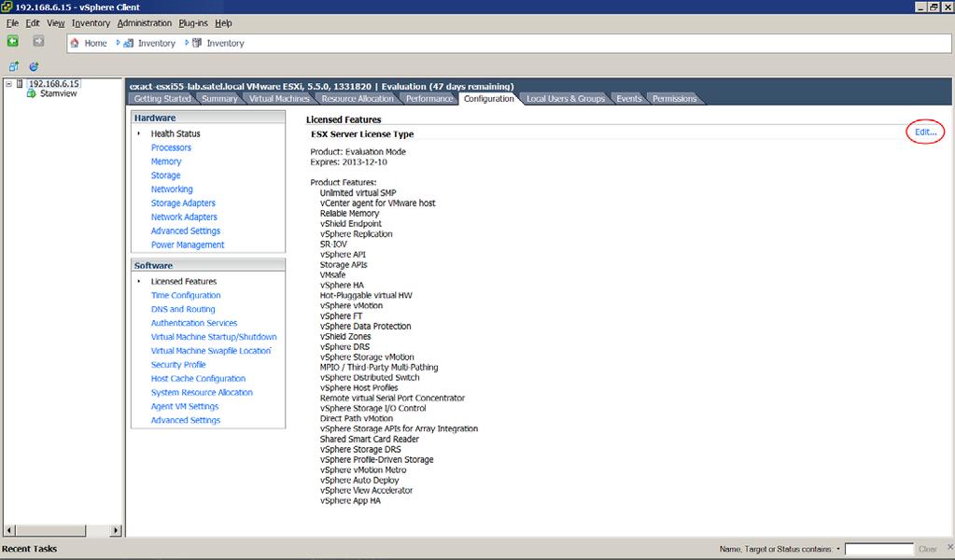Image resolution: width=955 pixels, height=560 pixels.
Task: Switch to the Performance tab
Action: [x=429, y=99]
